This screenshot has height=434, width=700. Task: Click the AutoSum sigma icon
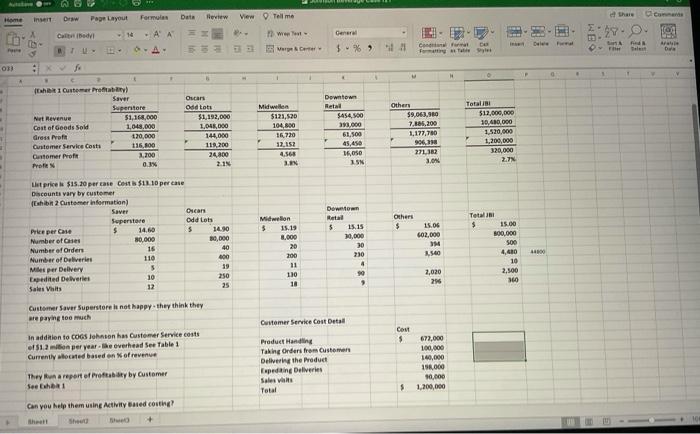point(592,29)
